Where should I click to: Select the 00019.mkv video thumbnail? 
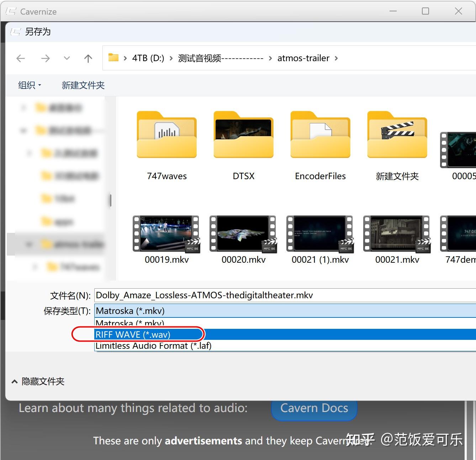[x=166, y=234]
